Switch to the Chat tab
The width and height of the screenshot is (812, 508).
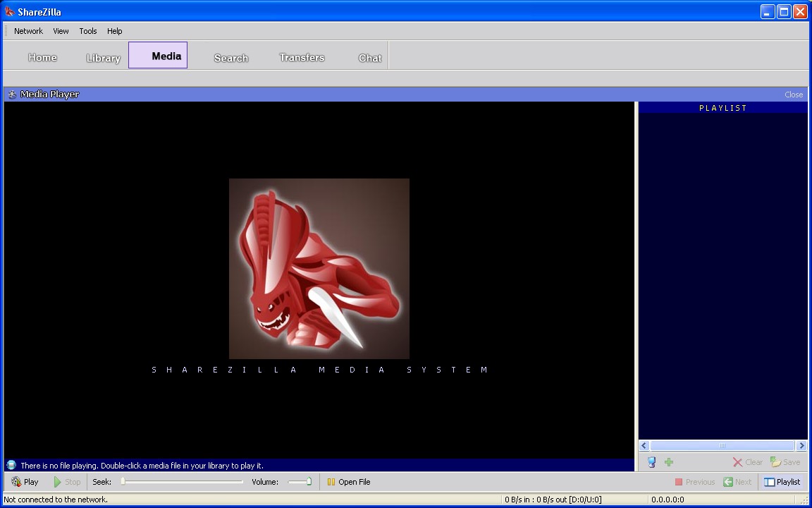tap(370, 58)
